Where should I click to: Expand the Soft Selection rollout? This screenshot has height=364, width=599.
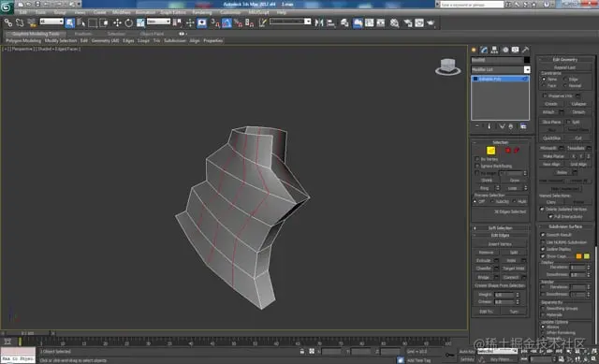click(x=500, y=228)
